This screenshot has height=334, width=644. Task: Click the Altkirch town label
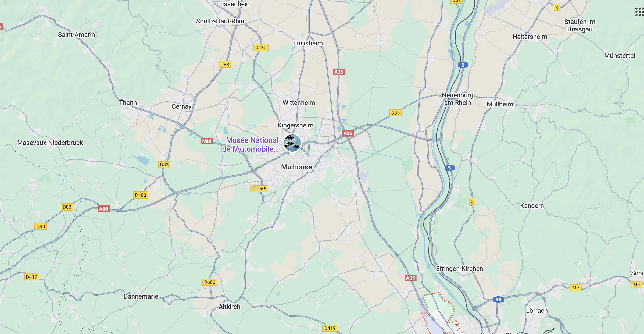coord(230,307)
